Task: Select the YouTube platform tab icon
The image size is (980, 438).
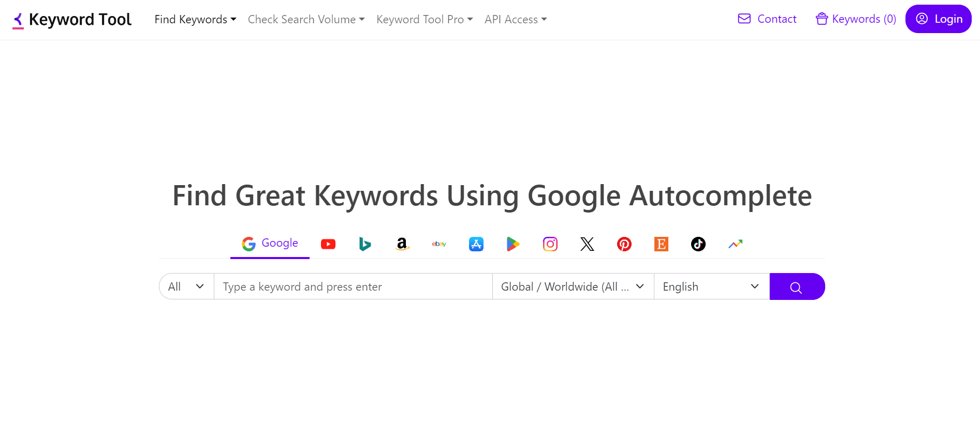Action: (328, 244)
